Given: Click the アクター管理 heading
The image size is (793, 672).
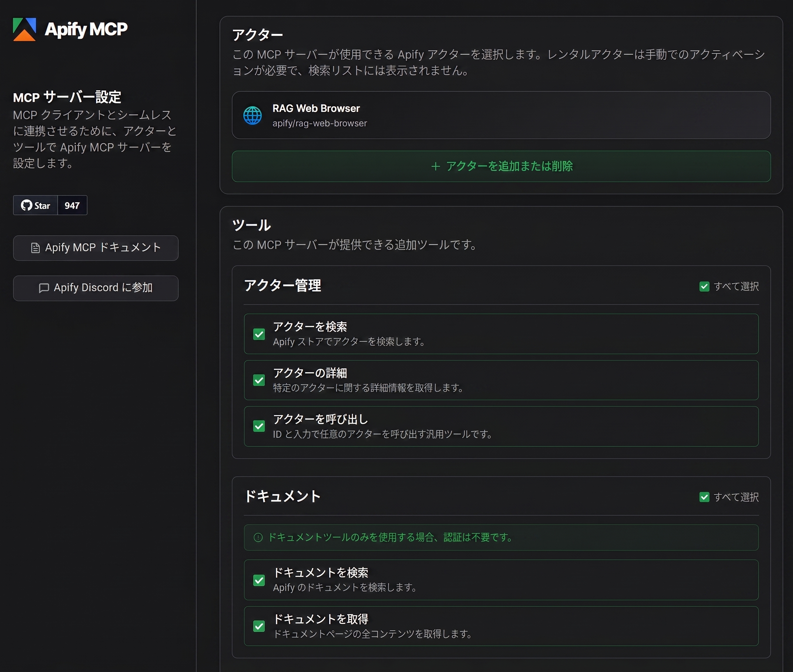Looking at the screenshot, I should pyautogui.click(x=283, y=285).
